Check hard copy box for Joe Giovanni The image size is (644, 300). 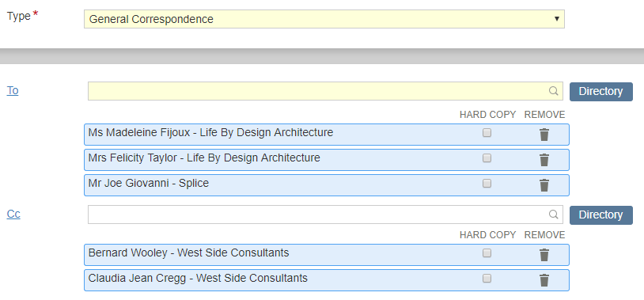487,184
